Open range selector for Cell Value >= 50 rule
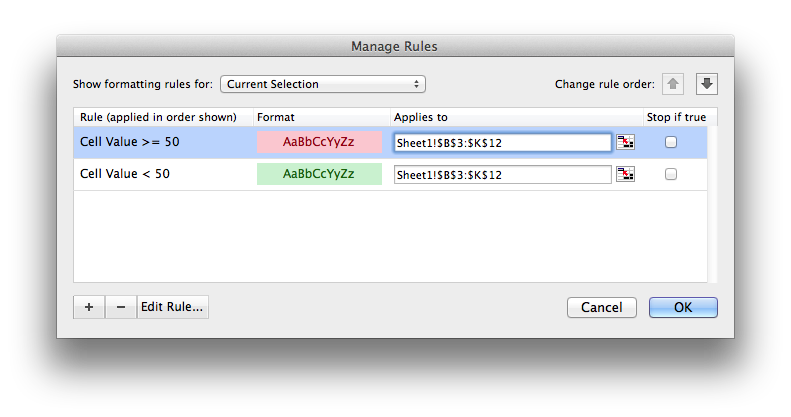This screenshot has height=417, width=791. (x=626, y=142)
